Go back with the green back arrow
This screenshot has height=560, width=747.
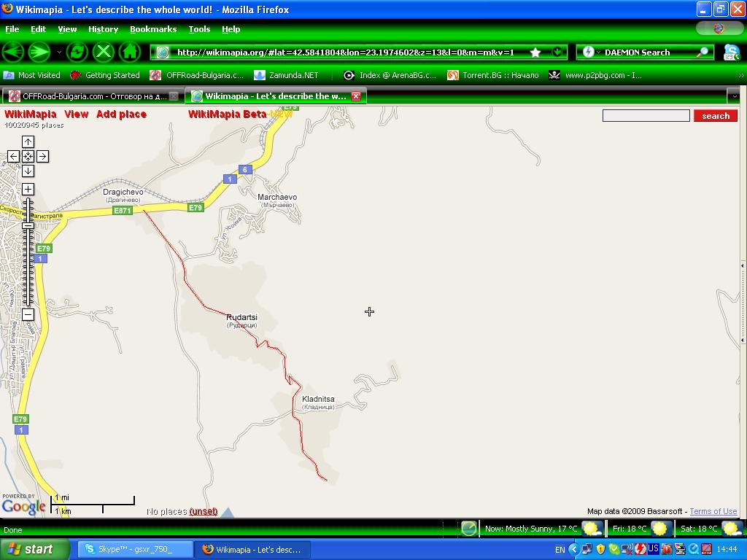click(x=13, y=52)
